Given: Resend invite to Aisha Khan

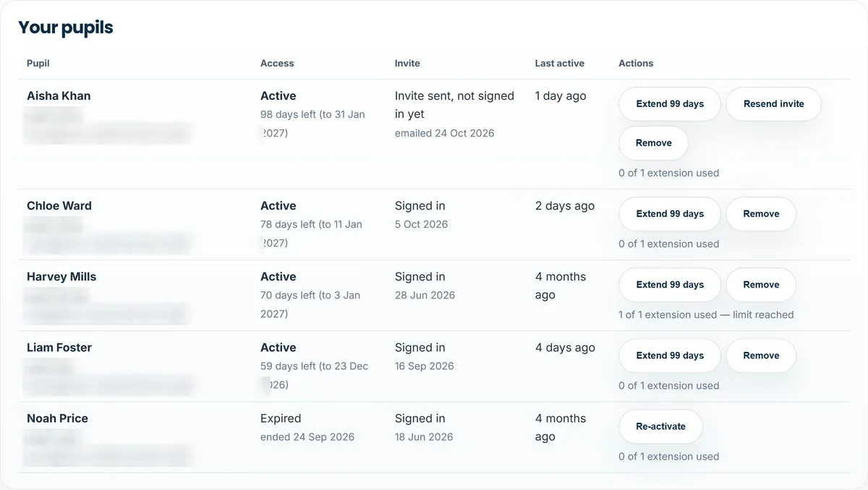Looking at the screenshot, I should point(774,104).
